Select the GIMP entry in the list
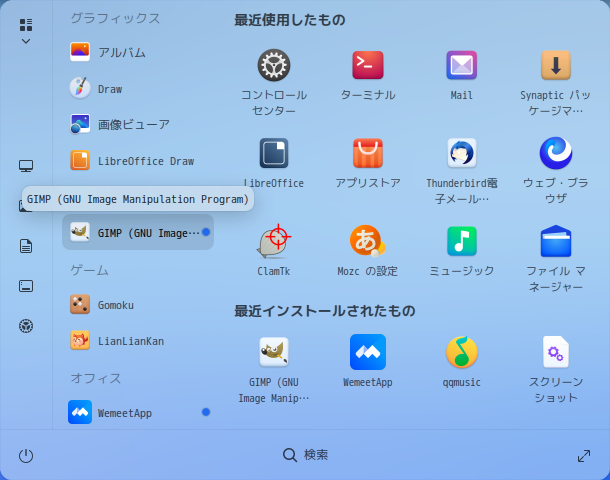 click(x=138, y=233)
